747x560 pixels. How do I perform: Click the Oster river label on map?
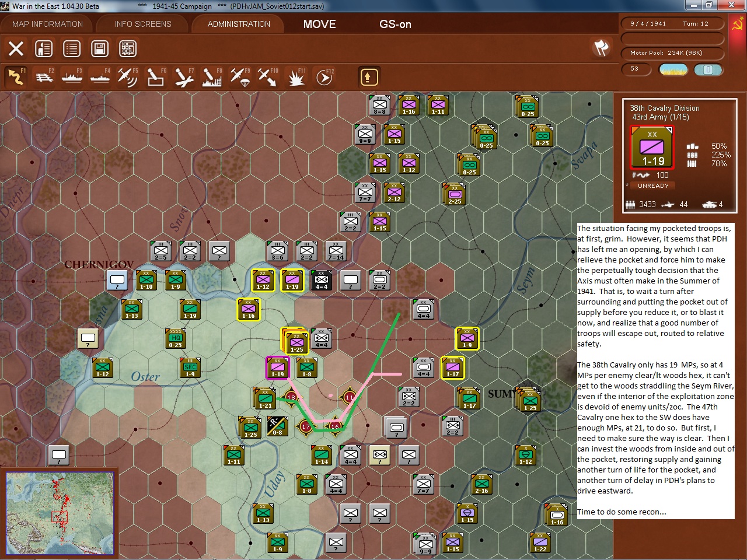point(145,377)
